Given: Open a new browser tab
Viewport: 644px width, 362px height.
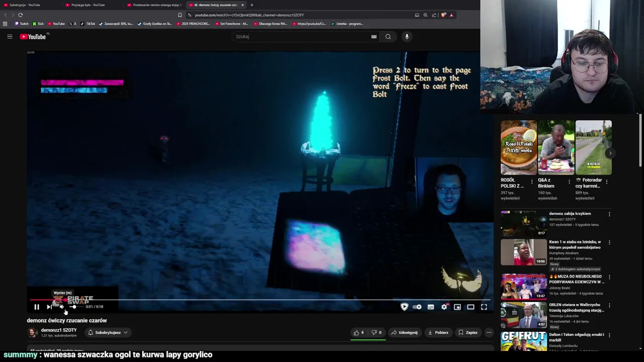Looking at the screenshot, I should (x=252, y=5).
